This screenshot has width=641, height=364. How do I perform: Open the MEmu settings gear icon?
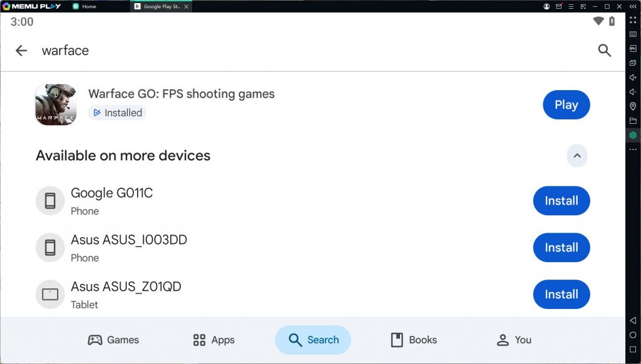pos(633,135)
